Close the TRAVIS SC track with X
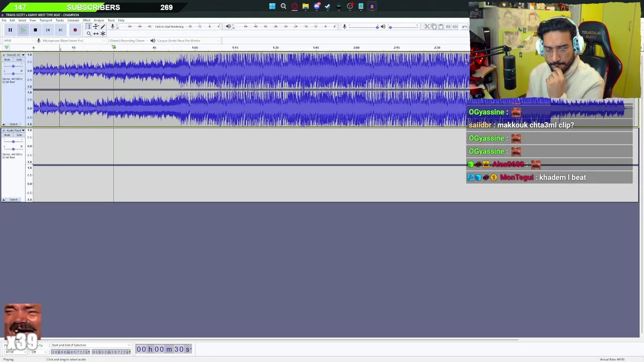Image resolution: width=644 pixels, height=362 pixels. click(x=4, y=55)
